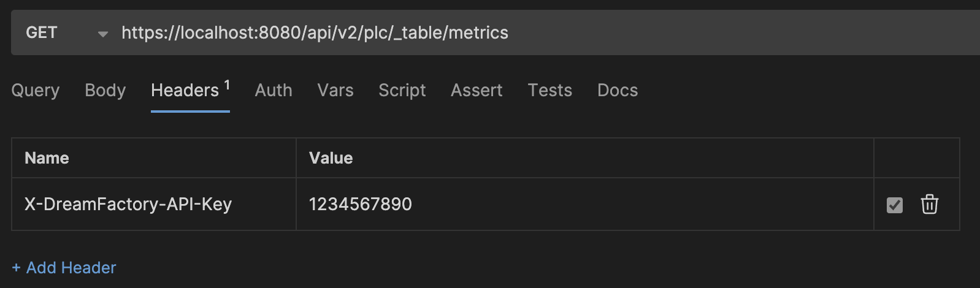This screenshot has height=288, width=980.
Task: Open the Body tab
Action: click(x=105, y=90)
